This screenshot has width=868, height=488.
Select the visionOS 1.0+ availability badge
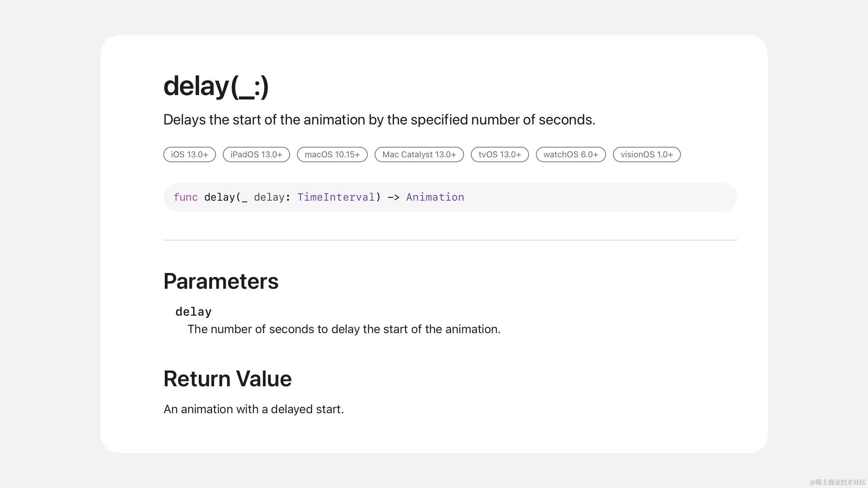click(x=646, y=155)
